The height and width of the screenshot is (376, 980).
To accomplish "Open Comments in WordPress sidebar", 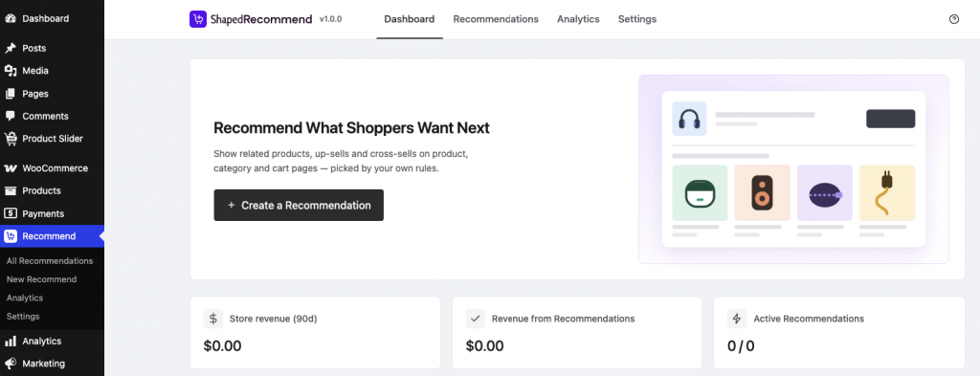I will pyautogui.click(x=52, y=116).
